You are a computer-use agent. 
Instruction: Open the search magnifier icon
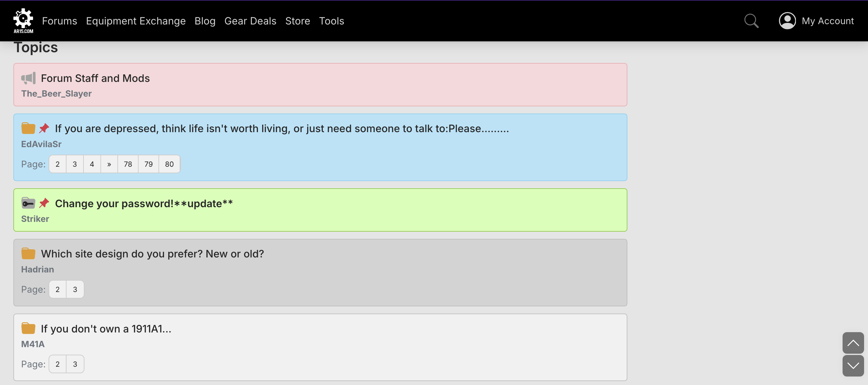[751, 21]
